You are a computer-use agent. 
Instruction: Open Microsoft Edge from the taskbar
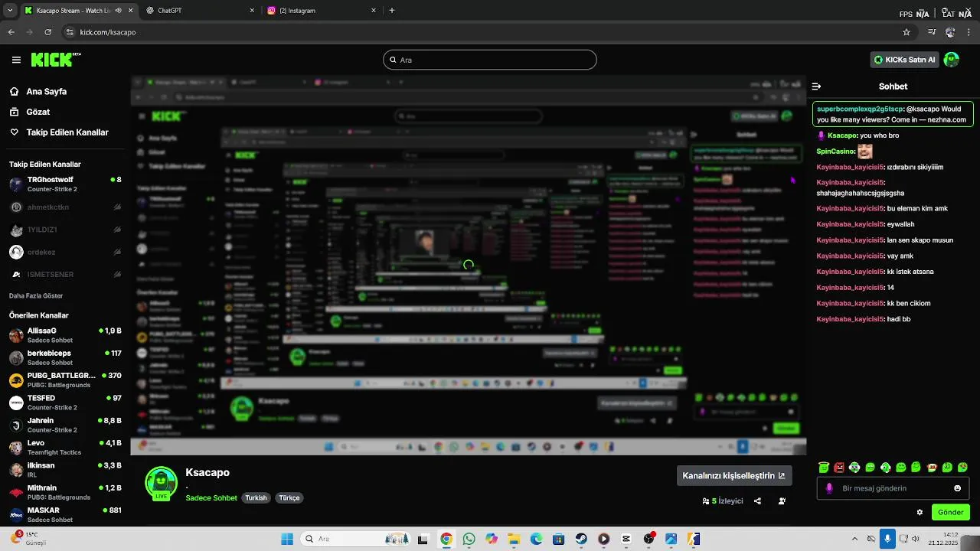[536, 539]
